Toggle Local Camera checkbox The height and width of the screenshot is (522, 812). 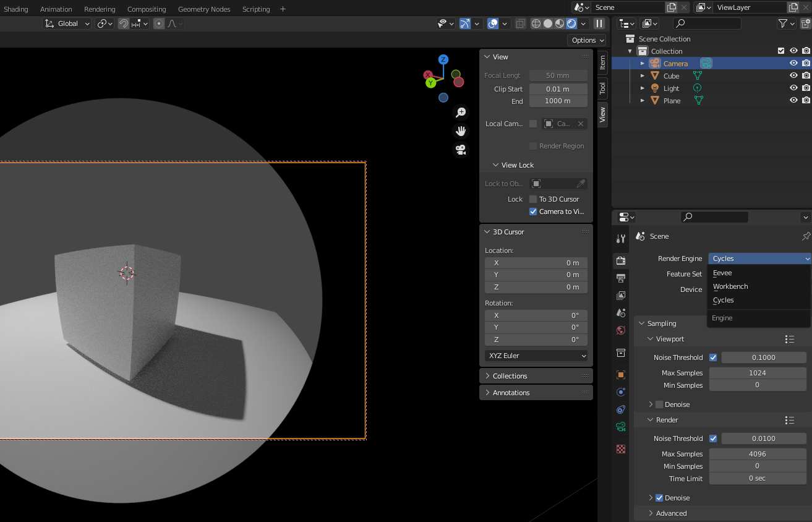[x=533, y=124]
